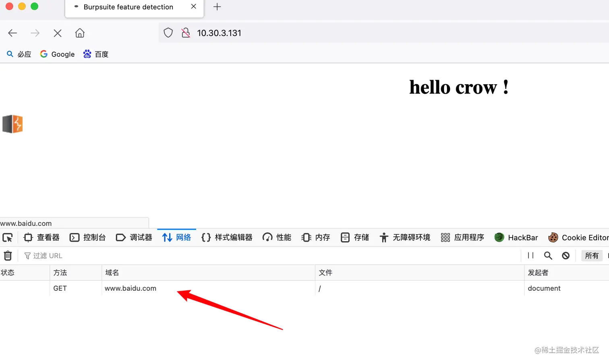Image resolution: width=609 pixels, height=364 pixels.
Task: Switch to the 查看器 inspector tab
Action: [x=41, y=238]
